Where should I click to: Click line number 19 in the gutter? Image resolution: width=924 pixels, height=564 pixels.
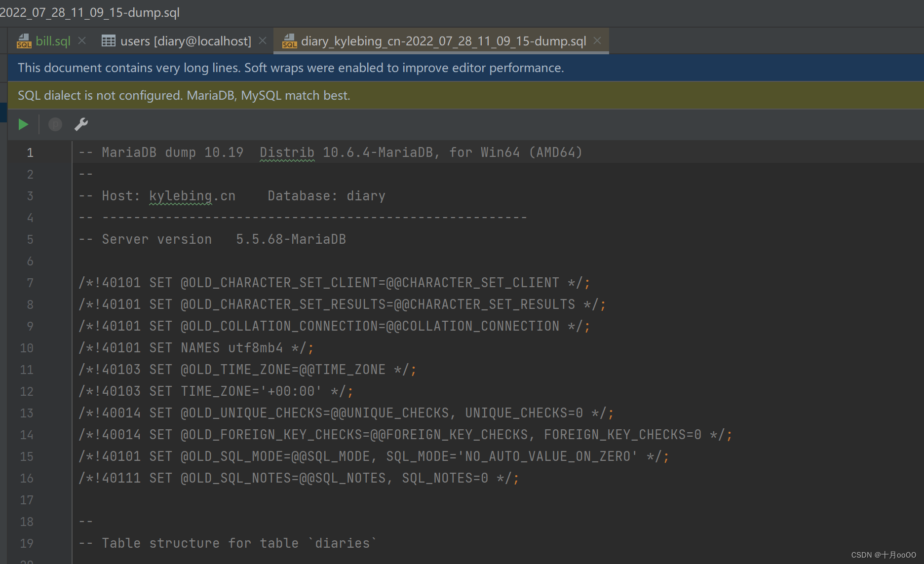[27, 543]
